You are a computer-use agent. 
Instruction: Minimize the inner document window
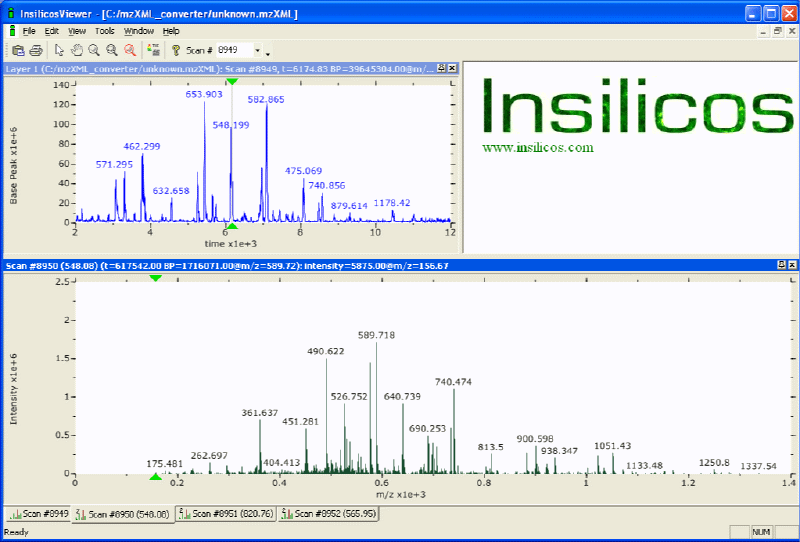763,31
